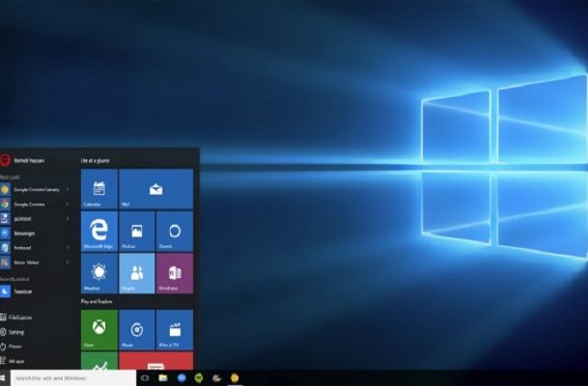
Task: Open the Films & TV tile
Action: pyautogui.click(x=175, y=329)
